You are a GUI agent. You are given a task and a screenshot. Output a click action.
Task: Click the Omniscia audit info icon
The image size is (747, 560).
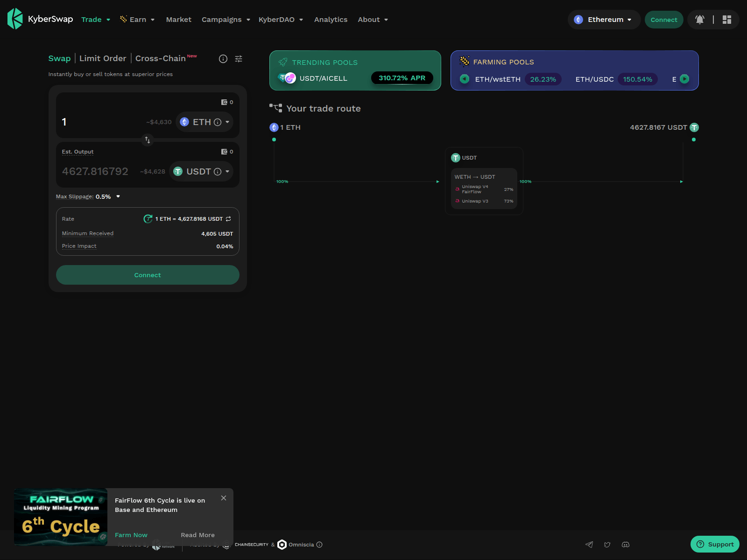click(x=319, y=545)
